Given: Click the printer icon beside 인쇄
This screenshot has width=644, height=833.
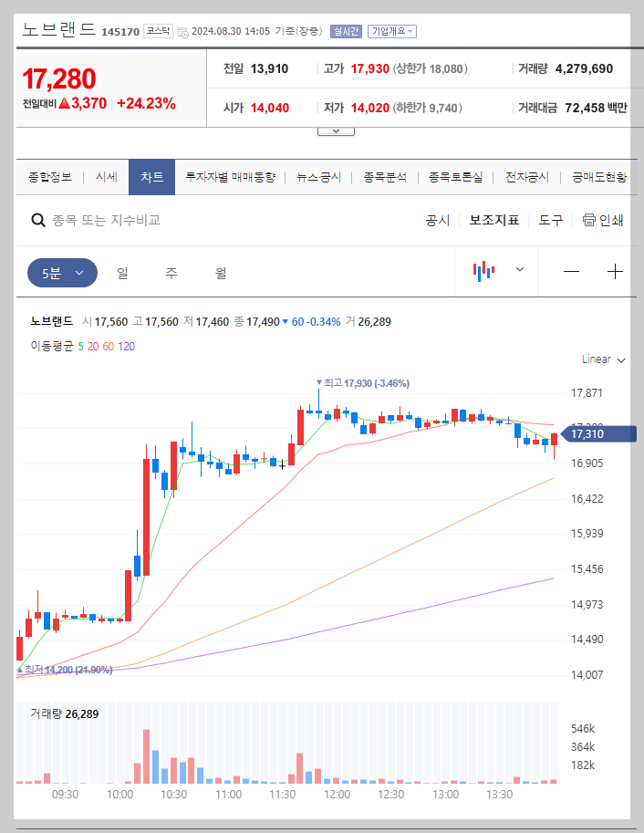Looking at the screenshot, I should pyautogui.click(x=591, y=220).
